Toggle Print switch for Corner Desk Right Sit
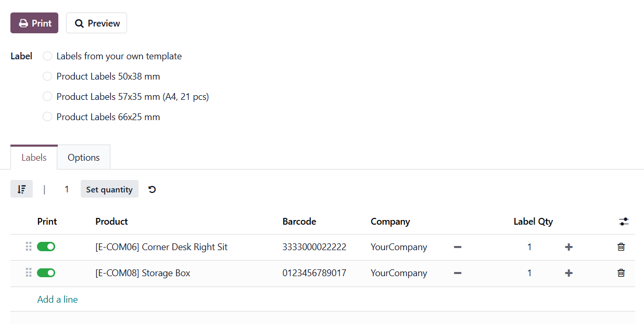The image size is (644, 324). [x=46, y=247]
